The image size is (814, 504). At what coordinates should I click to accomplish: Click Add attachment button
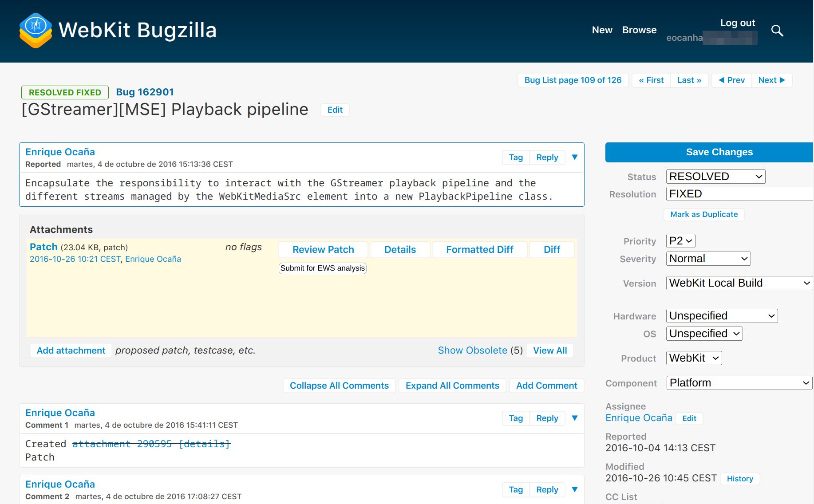click(71, 350)
